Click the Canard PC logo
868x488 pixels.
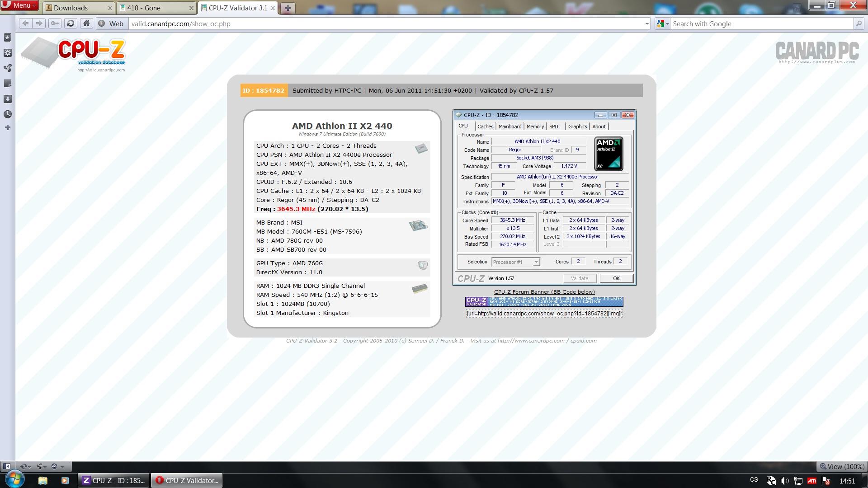(817, 53)
